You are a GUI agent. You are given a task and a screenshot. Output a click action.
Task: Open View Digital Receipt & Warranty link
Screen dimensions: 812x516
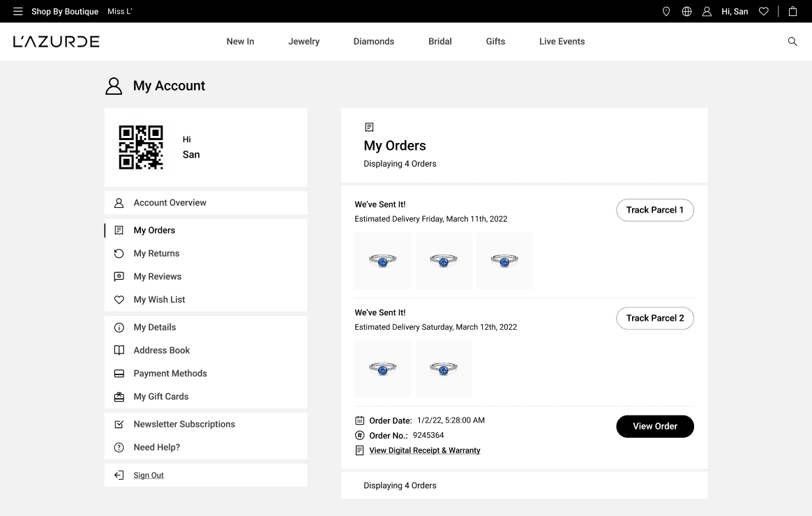pyautogui.click(x=424, y=450)
